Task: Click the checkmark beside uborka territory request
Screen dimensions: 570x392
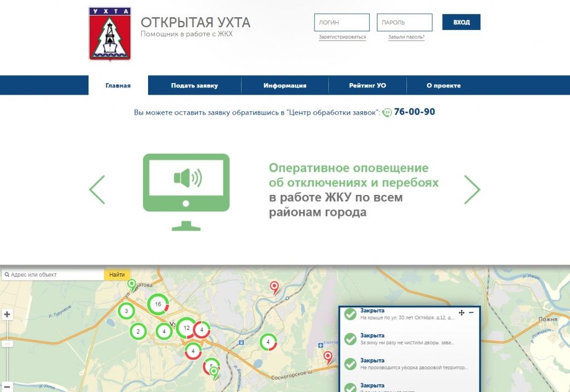Action: [x=351, y=363]
